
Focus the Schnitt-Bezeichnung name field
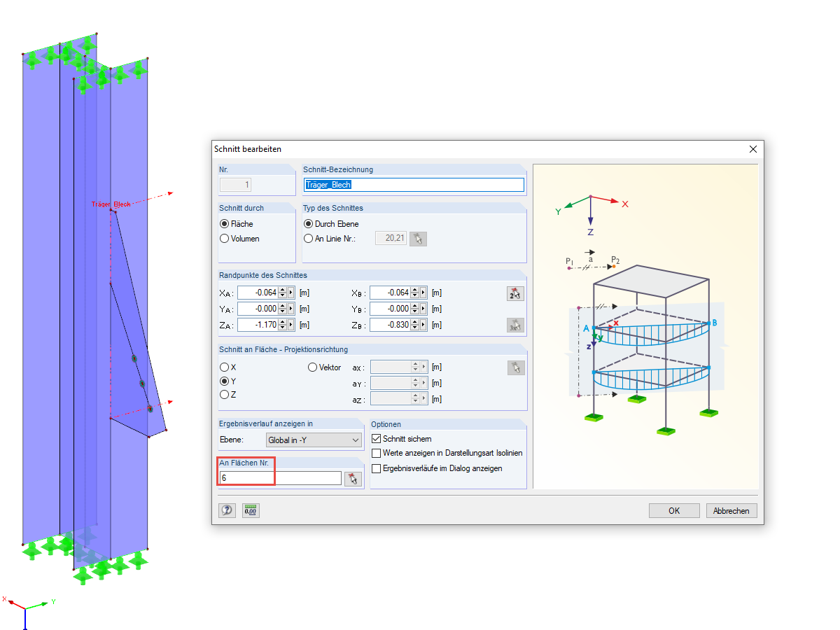pos(414,185)
